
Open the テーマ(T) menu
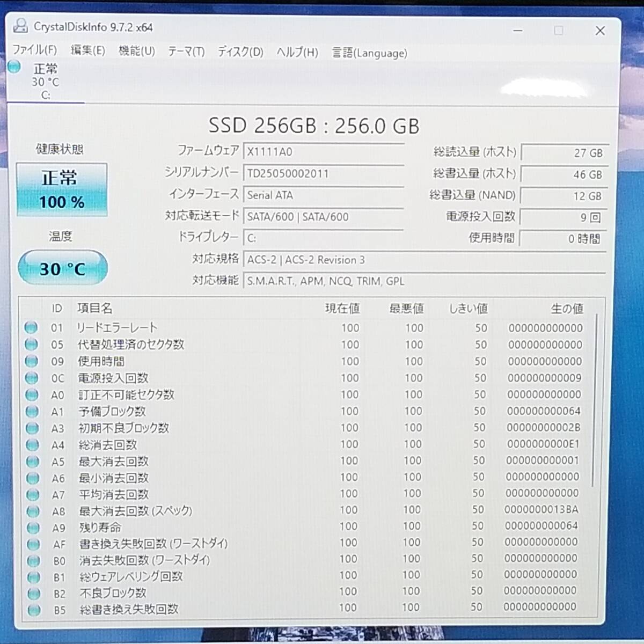[x=186, y=52]
